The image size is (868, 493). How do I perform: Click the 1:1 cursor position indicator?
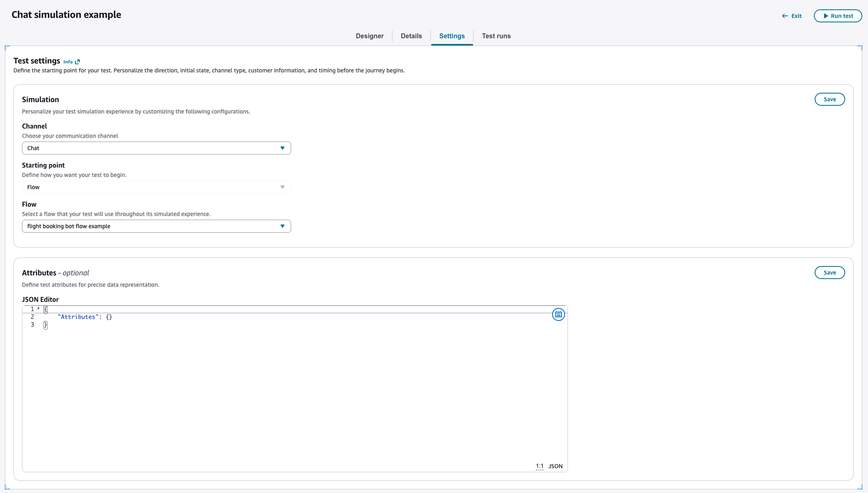(539, 466)
